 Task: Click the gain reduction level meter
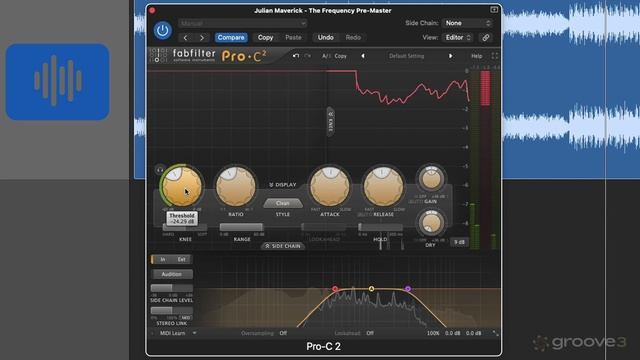[x=485, y=159]
